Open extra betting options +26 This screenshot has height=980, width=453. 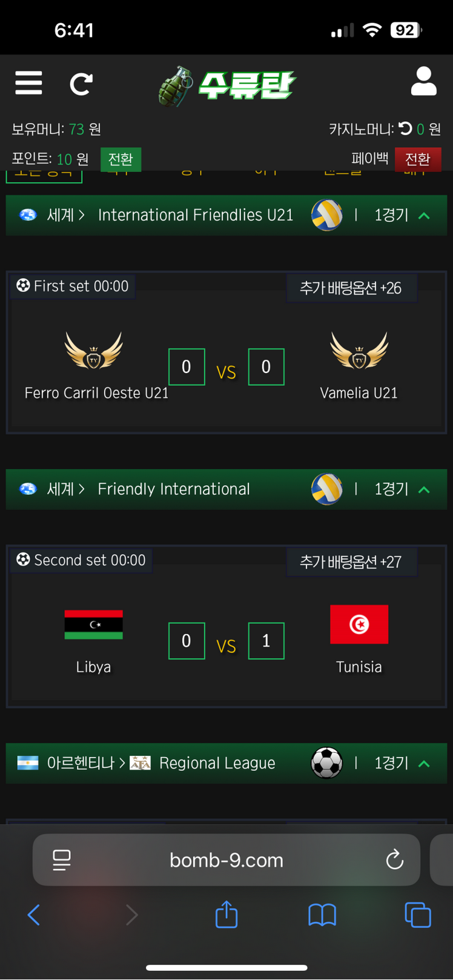(351, 288)
